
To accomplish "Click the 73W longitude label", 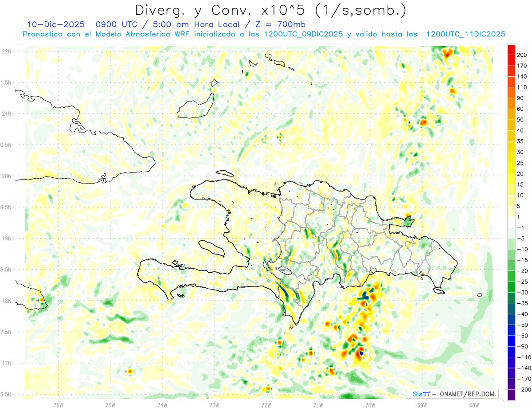I will (x=214, y=405).
